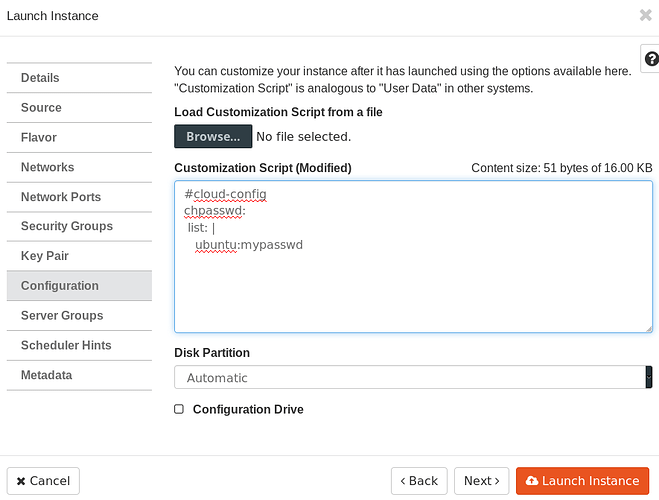
Task: Cancel the instance launch
Action: coord(43,481)
